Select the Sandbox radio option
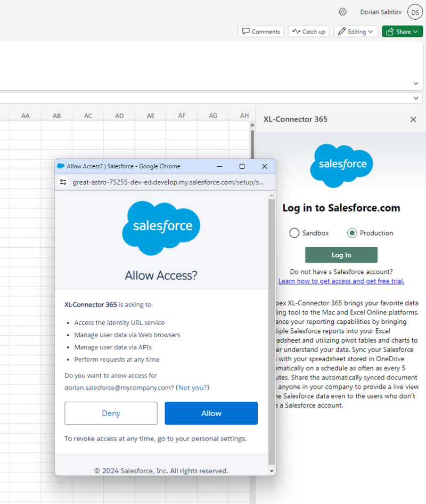Viewport: 426px width, 504px height. (294, 233)
